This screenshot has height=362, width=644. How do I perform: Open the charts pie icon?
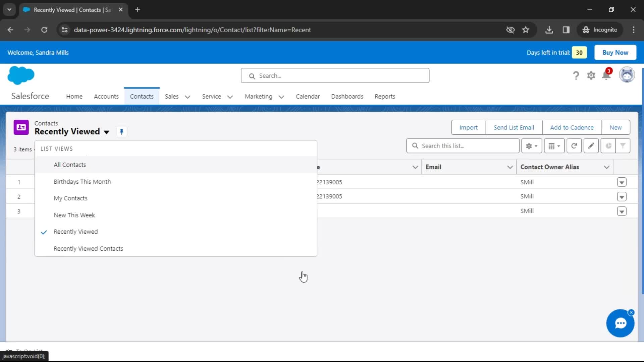[608, 146]
